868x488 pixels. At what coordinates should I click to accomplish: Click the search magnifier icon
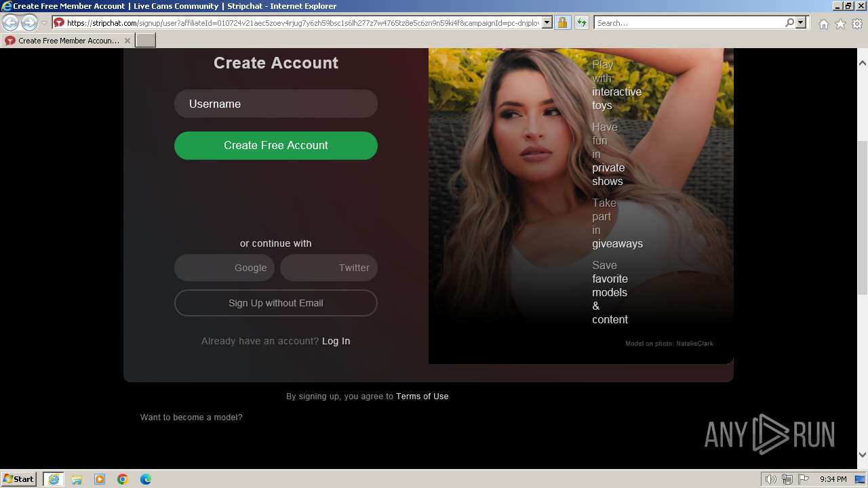point(789,22)
